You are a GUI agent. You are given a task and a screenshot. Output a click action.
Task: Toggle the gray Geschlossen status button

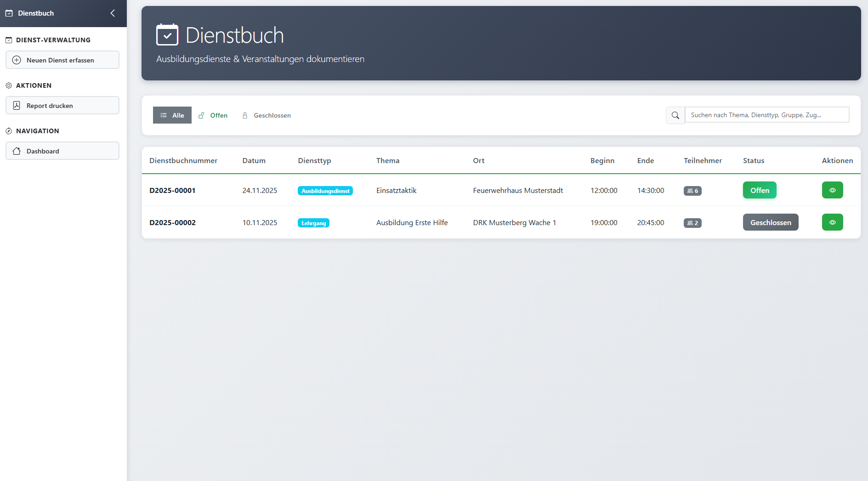770,222
